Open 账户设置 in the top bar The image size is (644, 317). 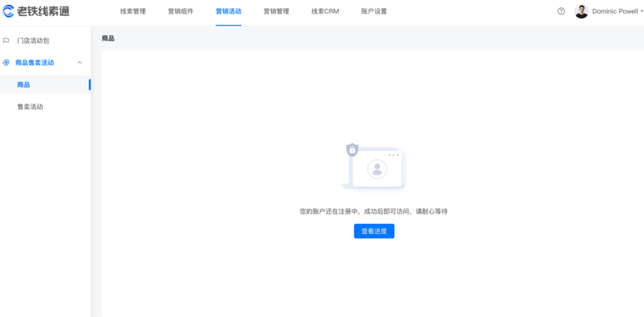pyautogui.click(x=374, y=11)
